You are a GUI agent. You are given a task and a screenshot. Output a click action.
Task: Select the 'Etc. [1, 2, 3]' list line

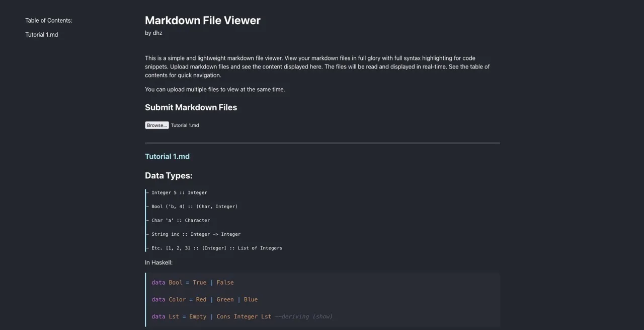pyautogui.click(x=216, y=248)
